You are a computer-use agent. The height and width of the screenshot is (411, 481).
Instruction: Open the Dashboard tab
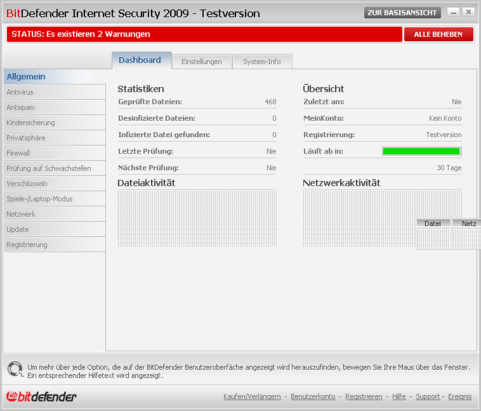pyautogui.click(x=142, y=60)
